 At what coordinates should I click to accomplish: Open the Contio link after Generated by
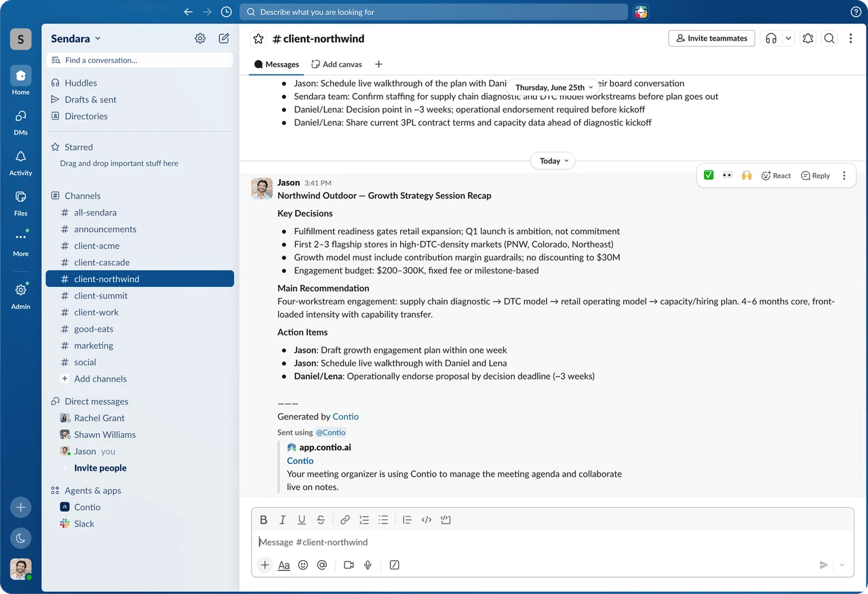tap(346, 416)
